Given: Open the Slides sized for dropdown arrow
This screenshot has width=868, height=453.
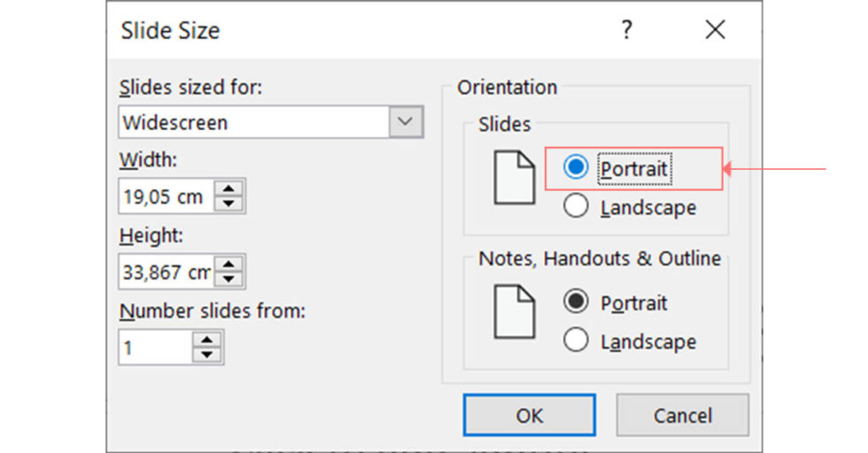Looking at the screenshot, I should pos(406,122).
